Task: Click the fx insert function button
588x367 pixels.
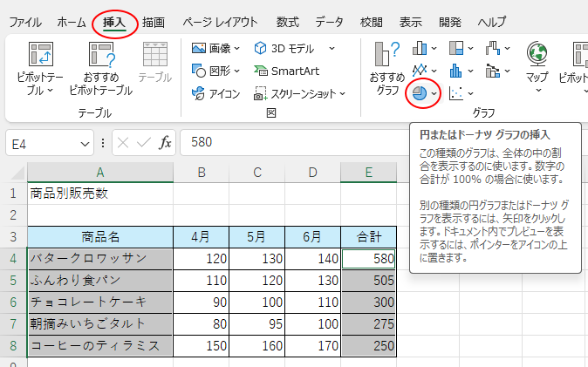Action: (166, 142)
